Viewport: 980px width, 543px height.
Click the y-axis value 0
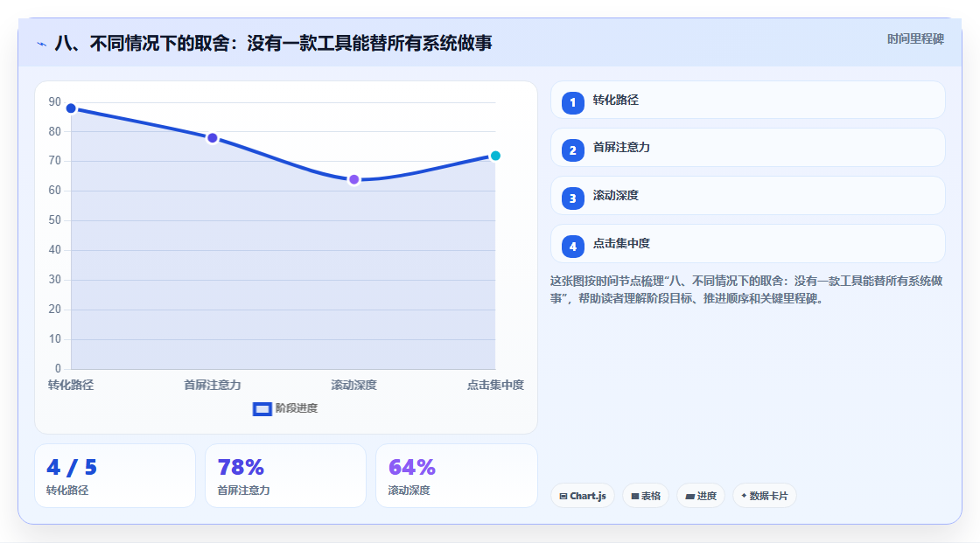(x=58, y=369)
